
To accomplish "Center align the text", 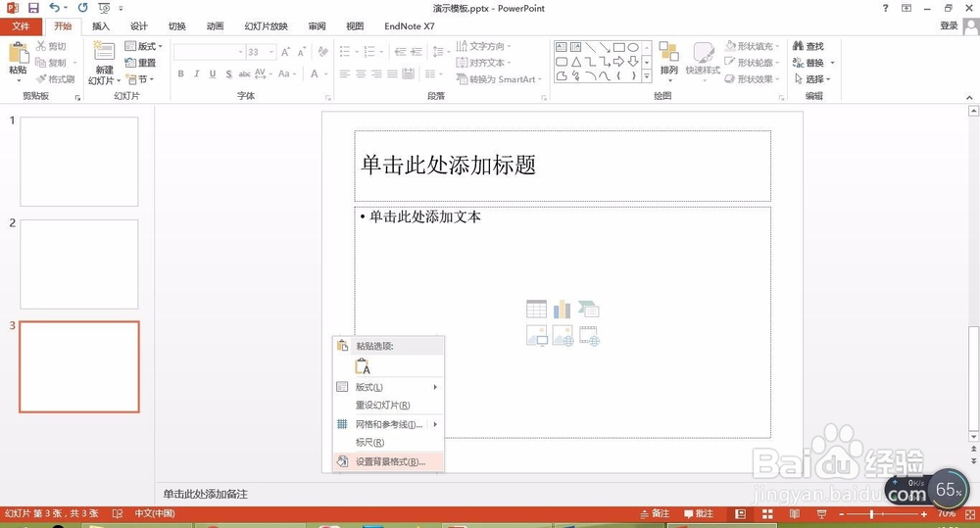I will [x=361, y=73].
